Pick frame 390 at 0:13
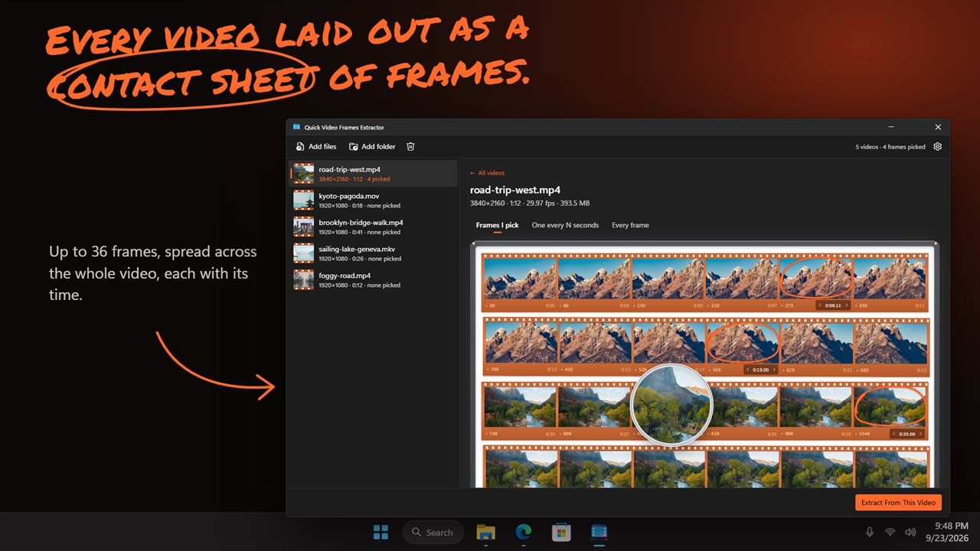 click(521, 342)
